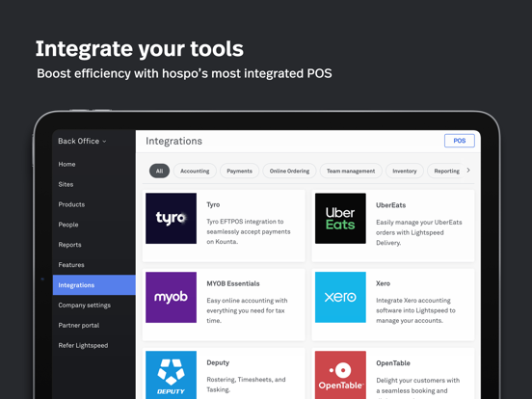The width and height of the screenshot is (532, 399).
Task: Open the Uber Eats logo tile
Action: 340,219
